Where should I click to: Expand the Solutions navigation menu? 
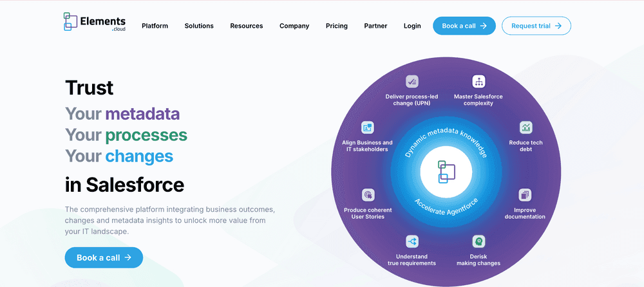point(199,26)
